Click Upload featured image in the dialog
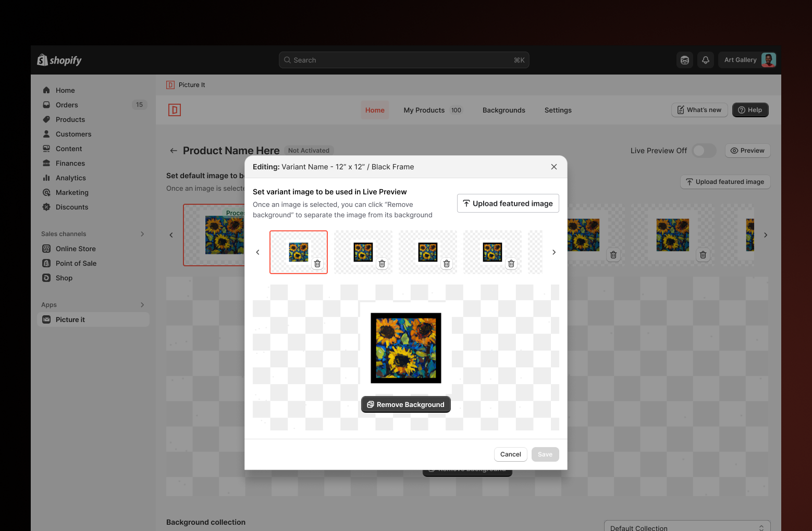Viewport: 812px width, 531px height. (x=508, y=203)
